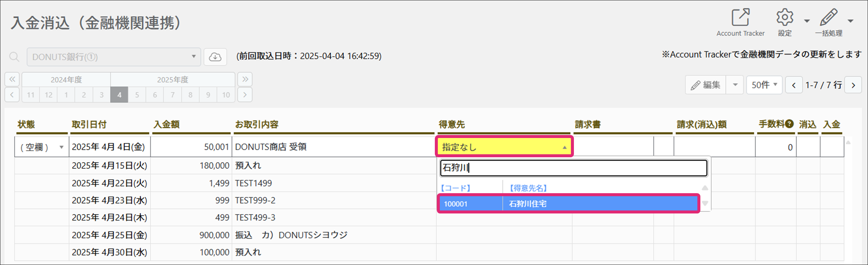This screenshot has height=265, width=868.
Task: Click the cloud download import icon
Action: click(x=215, y=57)
